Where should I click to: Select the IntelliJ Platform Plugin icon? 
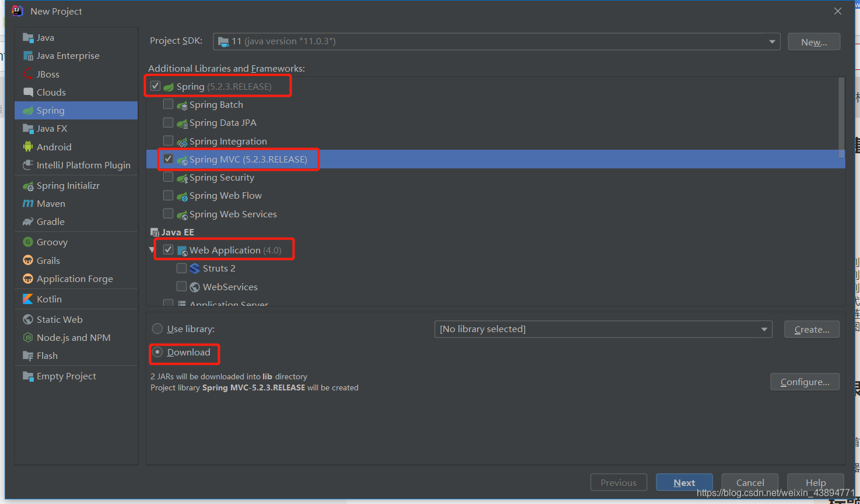28,165
